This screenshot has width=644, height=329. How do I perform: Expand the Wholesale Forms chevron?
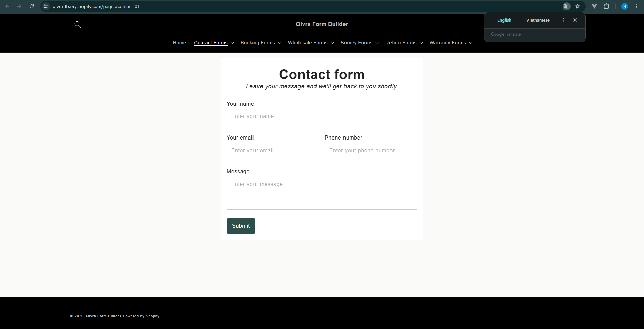coord(332,43)
